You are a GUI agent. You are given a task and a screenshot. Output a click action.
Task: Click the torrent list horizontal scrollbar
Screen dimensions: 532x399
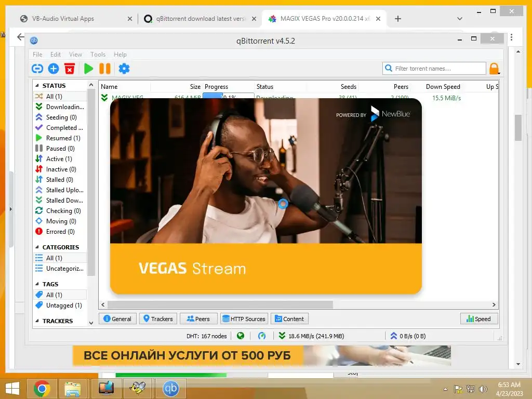pyautogui.click(x=220, y=304)
